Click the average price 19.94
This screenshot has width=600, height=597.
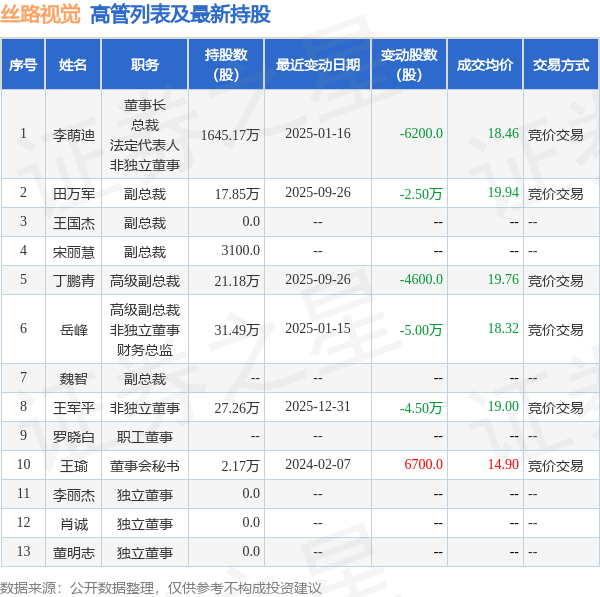[x=503, y=192]
